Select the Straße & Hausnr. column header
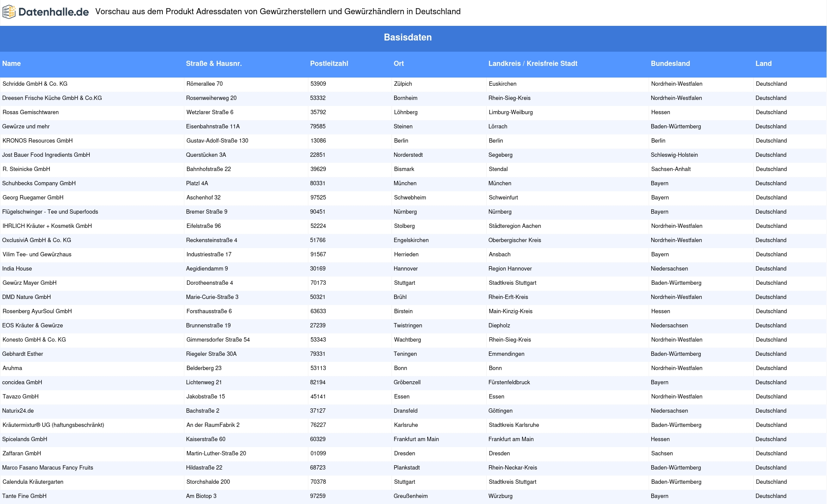 pyautogui.click(x=214, y=63)
